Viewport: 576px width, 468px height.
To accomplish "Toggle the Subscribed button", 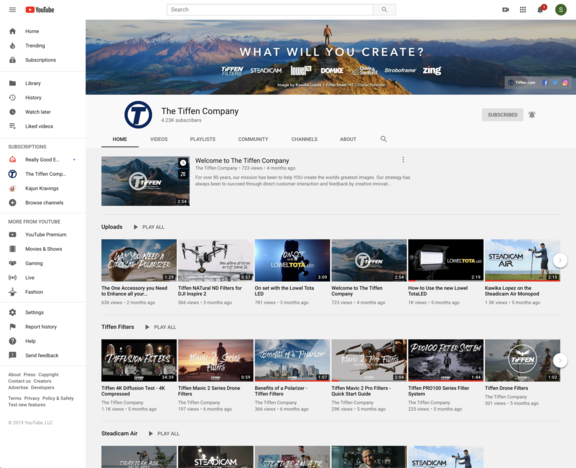I will point(502,115).
